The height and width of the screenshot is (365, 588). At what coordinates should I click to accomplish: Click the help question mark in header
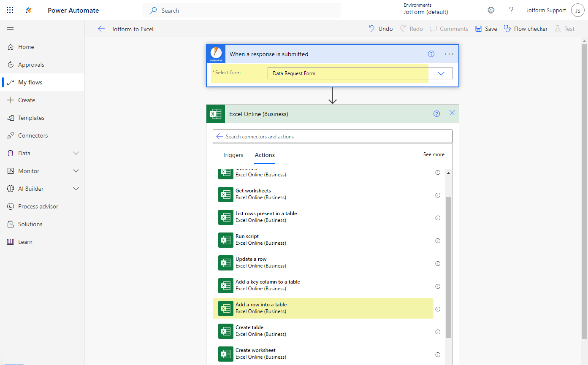(x=511, y=10)
